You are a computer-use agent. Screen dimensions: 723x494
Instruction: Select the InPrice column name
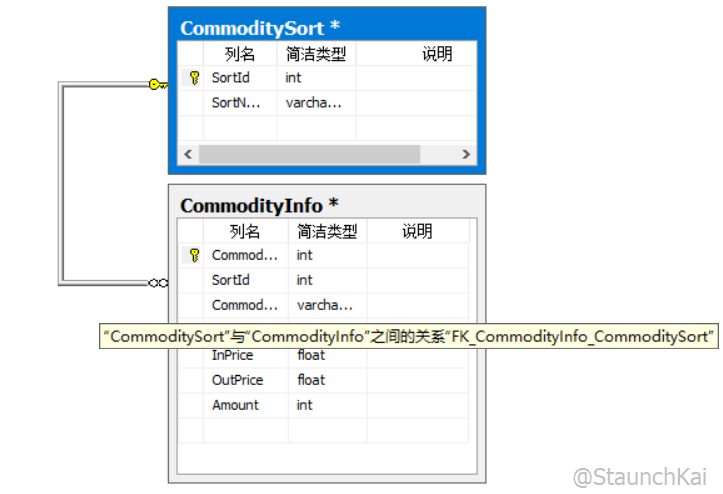232,356
